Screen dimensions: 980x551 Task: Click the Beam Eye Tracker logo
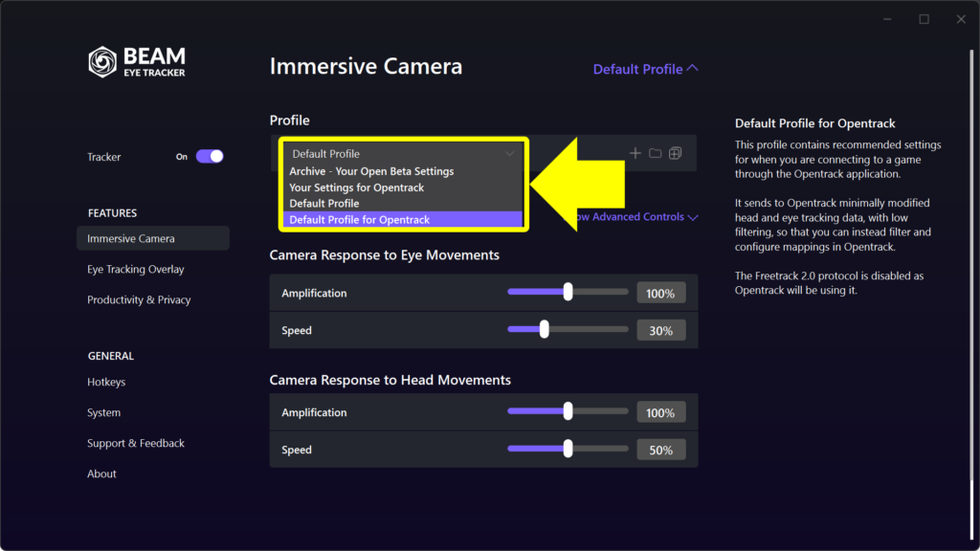136,62
